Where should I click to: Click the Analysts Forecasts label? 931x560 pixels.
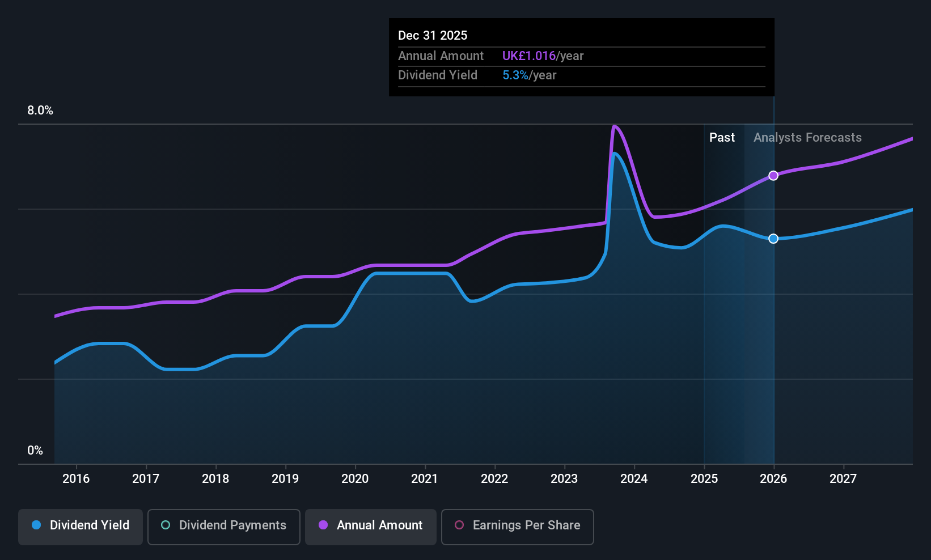coord(807,138)
